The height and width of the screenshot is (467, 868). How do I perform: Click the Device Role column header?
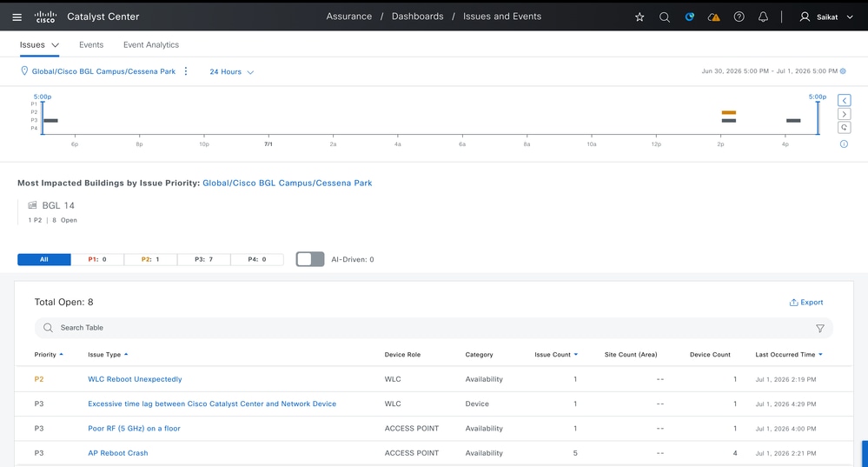pos(402,355)
